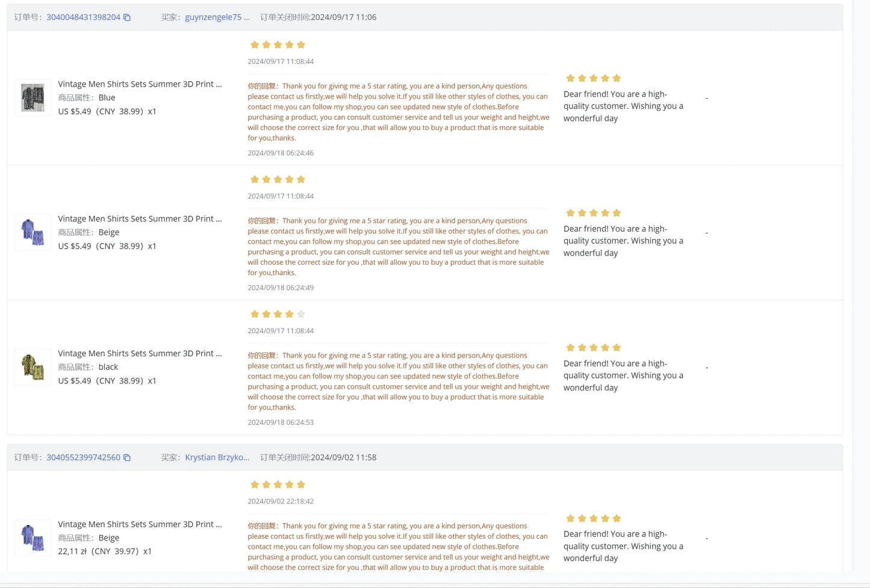Click the Blue shirt set thumbnail
Screen dimensions: 870x588
[33, 97]
